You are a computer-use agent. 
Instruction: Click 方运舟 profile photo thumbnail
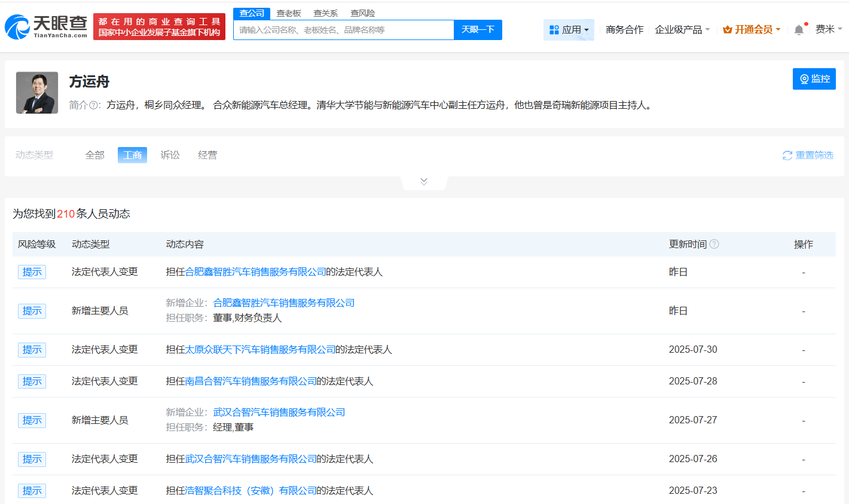[37, 93]
